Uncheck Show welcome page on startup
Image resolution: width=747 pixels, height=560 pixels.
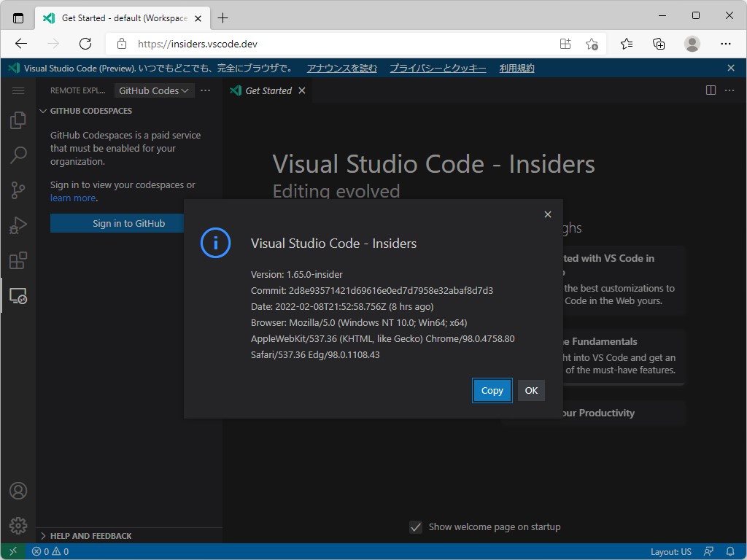(416, 526)
